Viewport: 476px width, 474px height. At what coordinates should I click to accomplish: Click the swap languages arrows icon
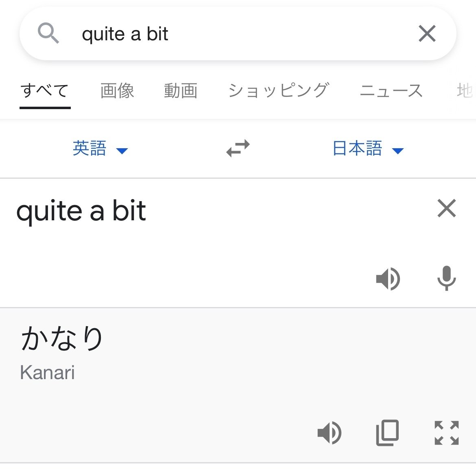click(238, 149)
